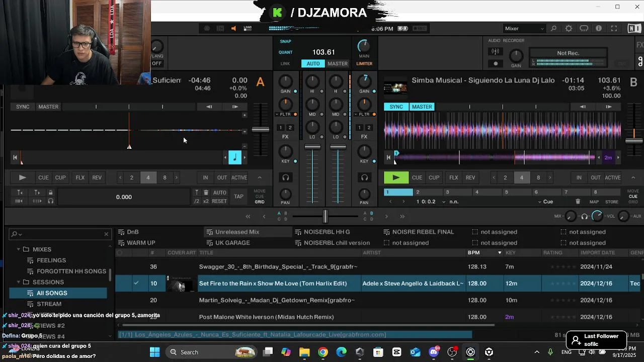This screenshot has width=644, height=362.
Task: Click the browser search magnifier icon
Action: 15,234
